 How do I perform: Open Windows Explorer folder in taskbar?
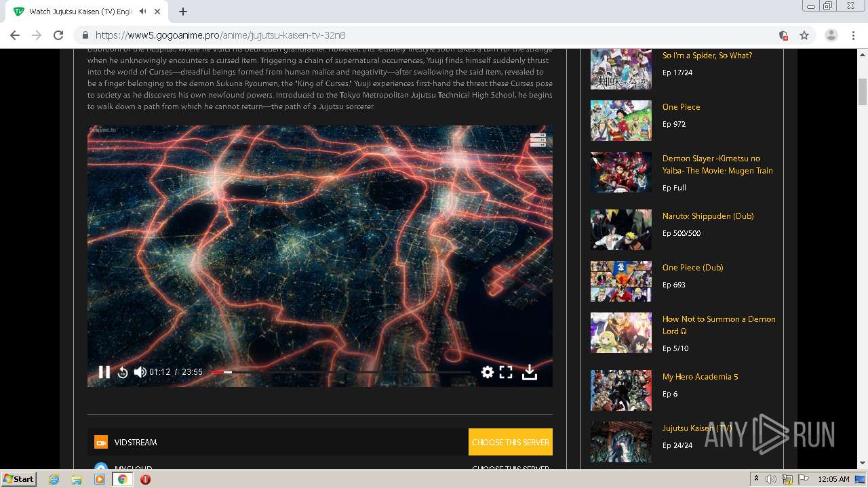click(77, 479)
